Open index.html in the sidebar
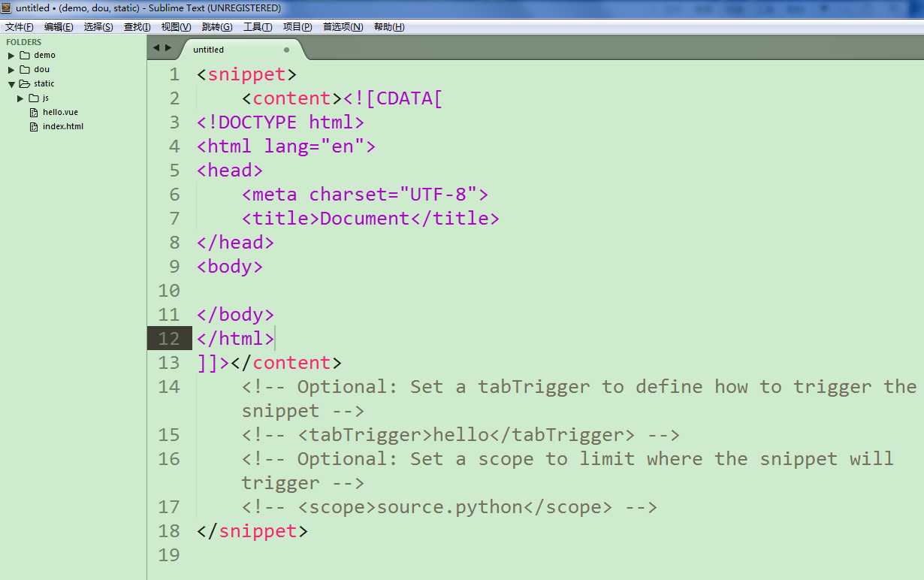The width and height of the screenshot is (924, 580). 63,126
